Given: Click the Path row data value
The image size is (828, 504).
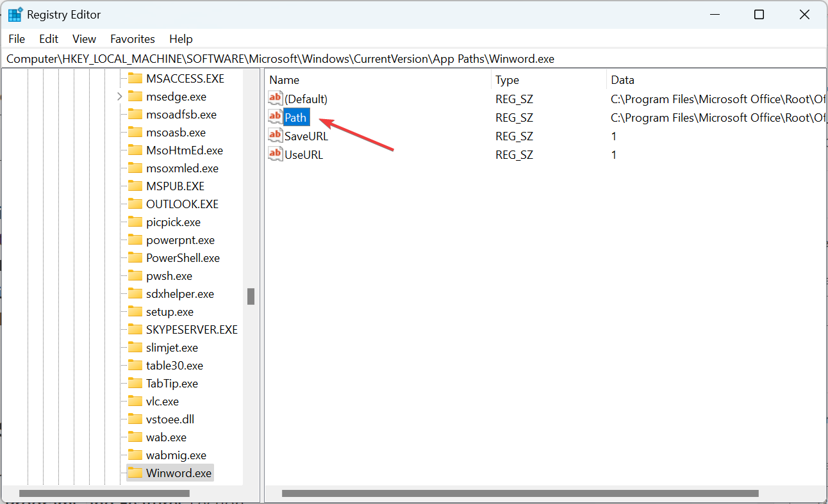Looking at the screenshot, I should [x=718, y=118].
